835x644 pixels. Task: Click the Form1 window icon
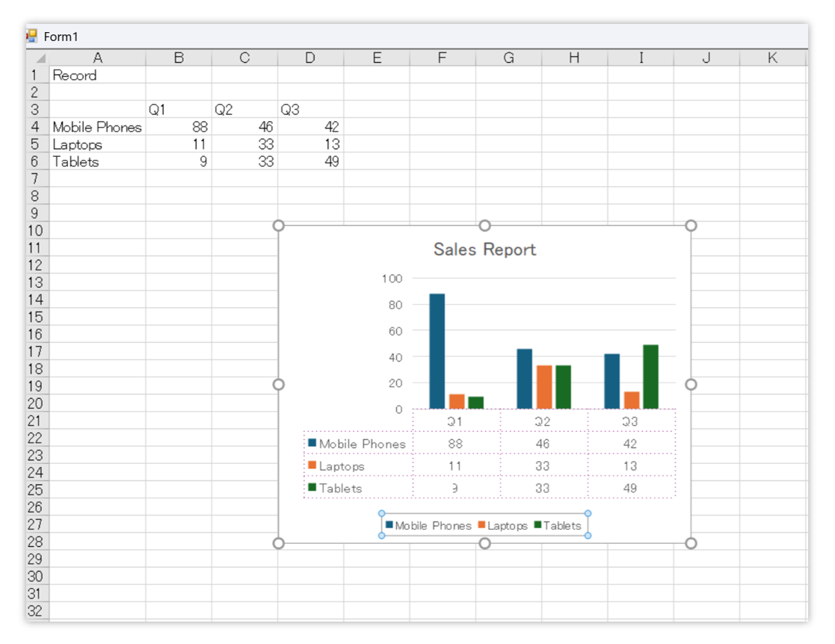tap(32, 36)
